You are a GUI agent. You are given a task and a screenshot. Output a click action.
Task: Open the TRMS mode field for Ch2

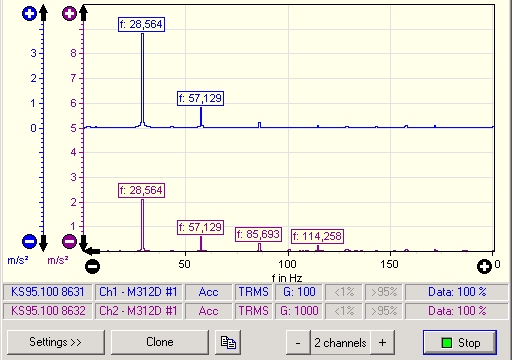click(x=254, y=311)
